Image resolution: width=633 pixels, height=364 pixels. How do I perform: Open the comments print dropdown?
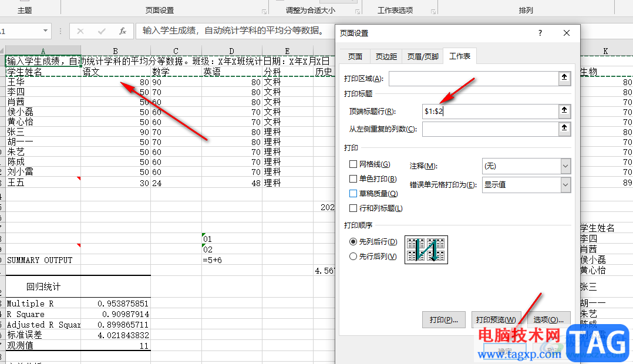pos(565,166)
